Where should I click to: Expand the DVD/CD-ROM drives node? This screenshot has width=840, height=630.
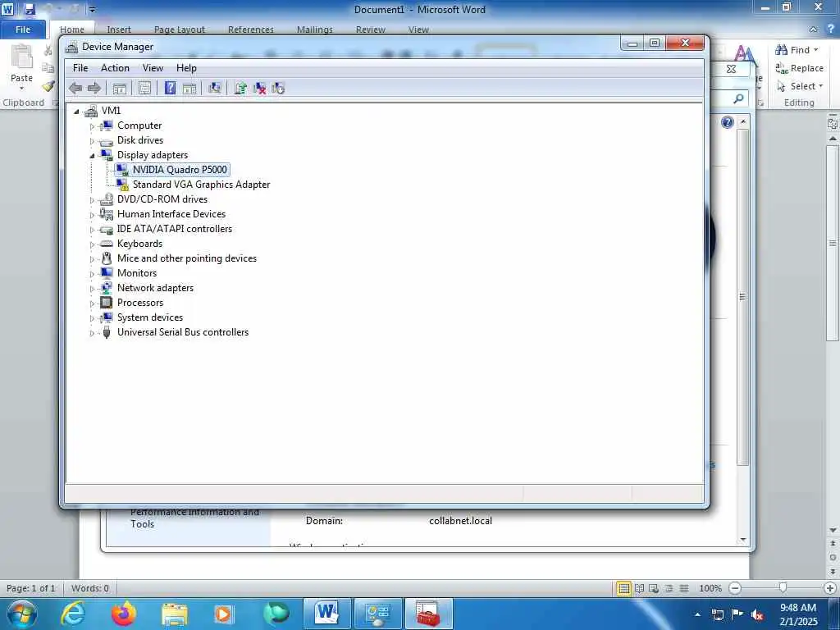[x=92, y=200]
